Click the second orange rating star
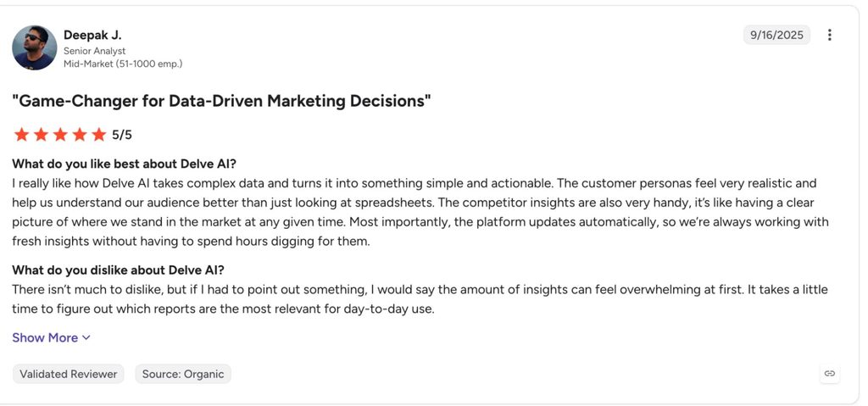The height and width of the screenshot is (406, 868). [41, 135]
